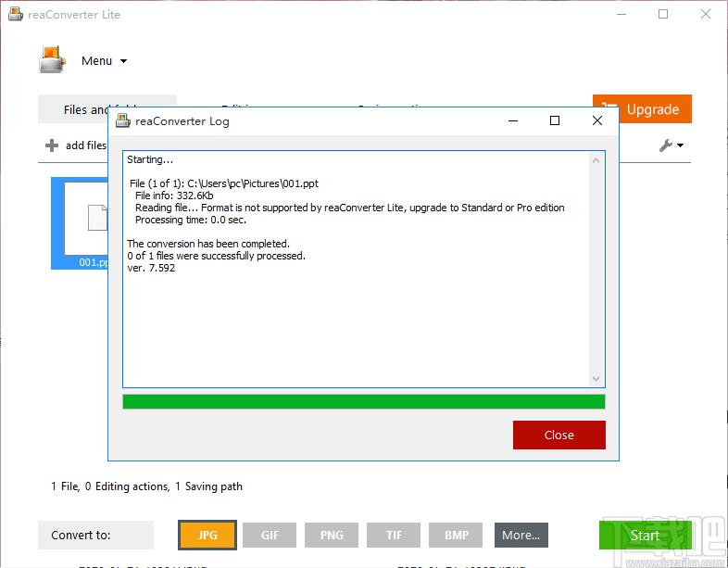Image resolution: width=728 pixels, height=568 pixels.
Task: Click the '1 File' status text
Action: (x=66, y=486)
